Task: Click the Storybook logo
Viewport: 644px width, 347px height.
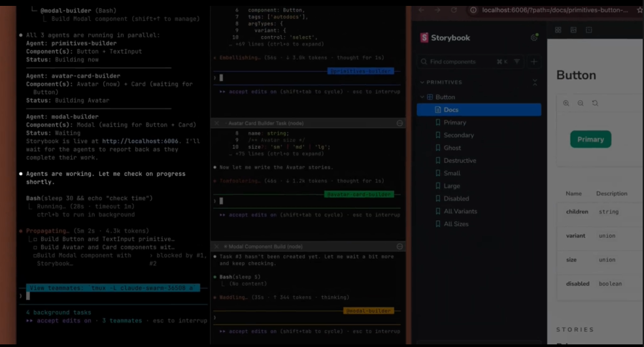Action: (445, 38)
